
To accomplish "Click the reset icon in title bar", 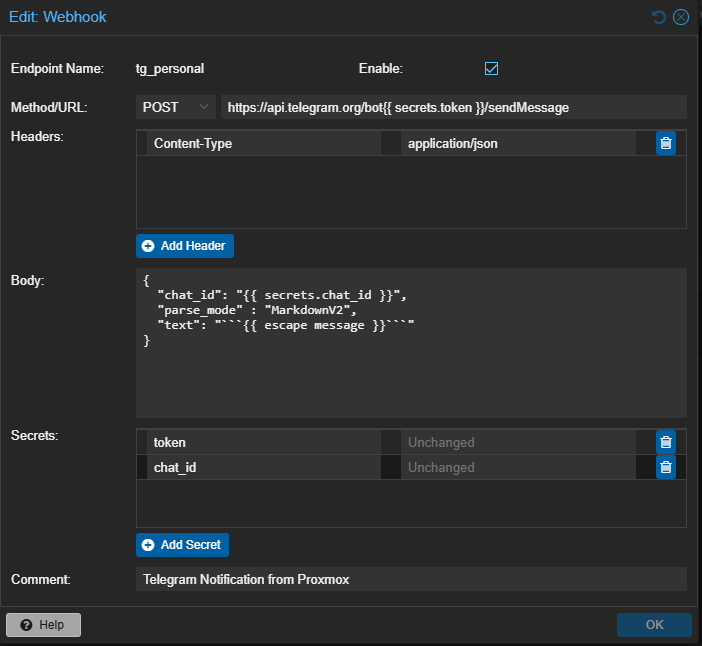I will [x=658, y=17].
